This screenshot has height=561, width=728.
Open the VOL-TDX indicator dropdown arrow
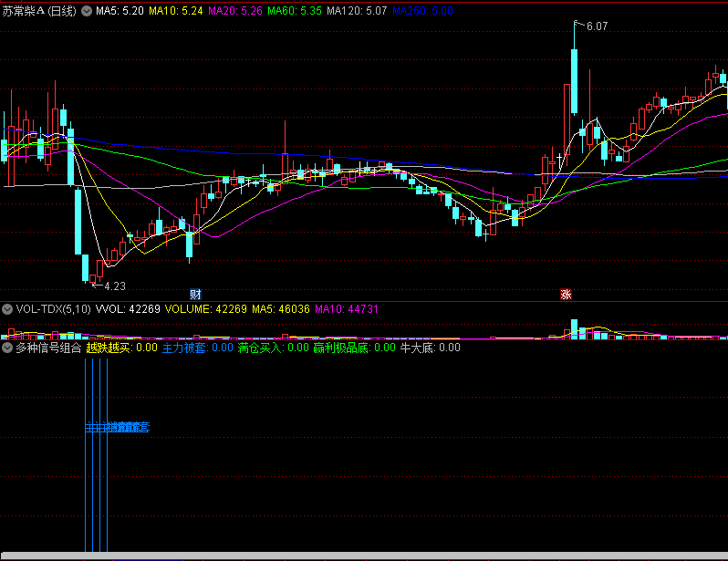coord(7,309)
